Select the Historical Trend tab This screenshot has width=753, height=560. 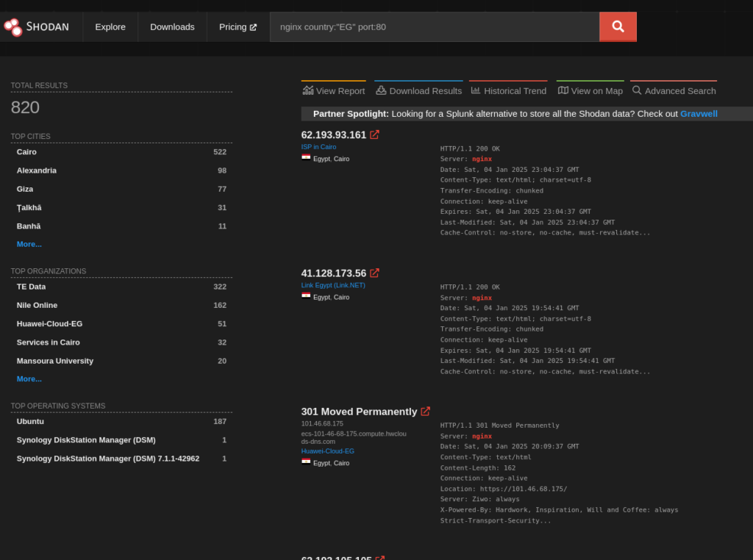pos(509,90)
